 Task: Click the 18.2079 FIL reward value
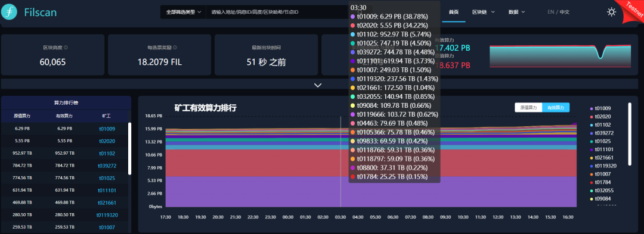tap(159, 63)
